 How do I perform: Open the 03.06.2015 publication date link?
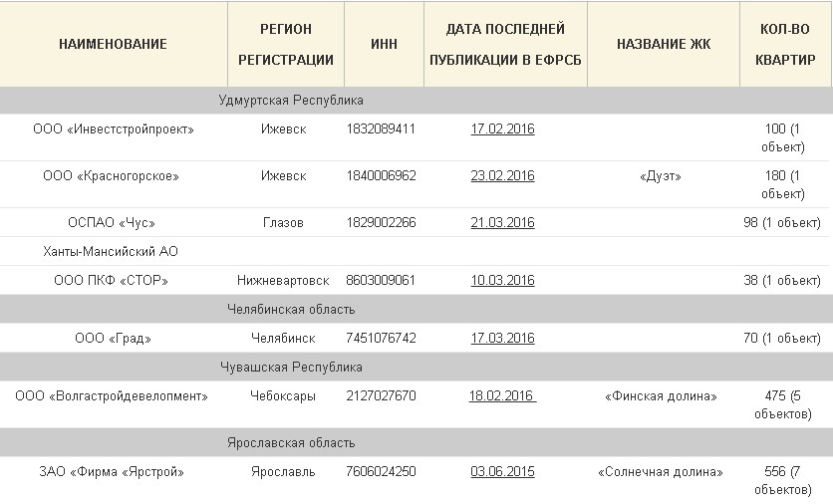(502, 471)
